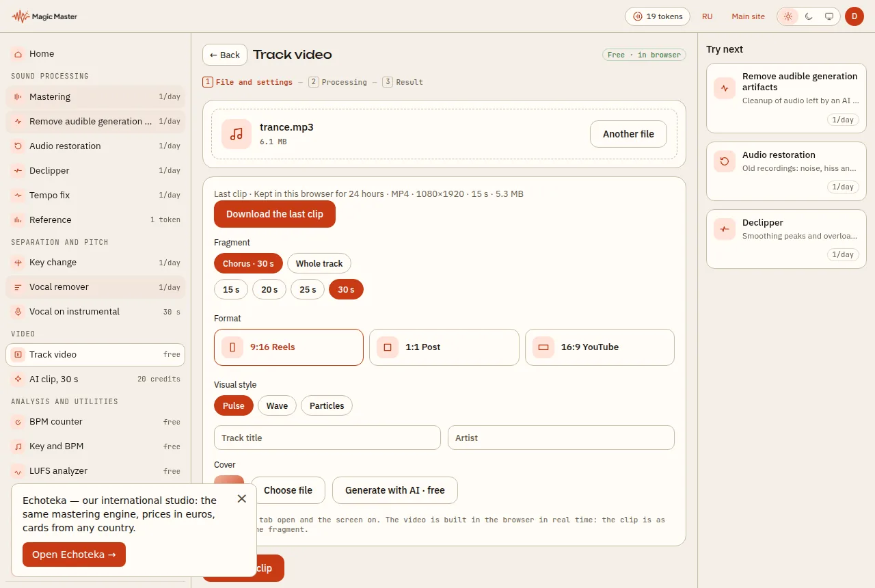The width and height of the screenshot is (875, 588).
Task: Select the Audio restoration sidebar icon
Action: pos(18,146)
